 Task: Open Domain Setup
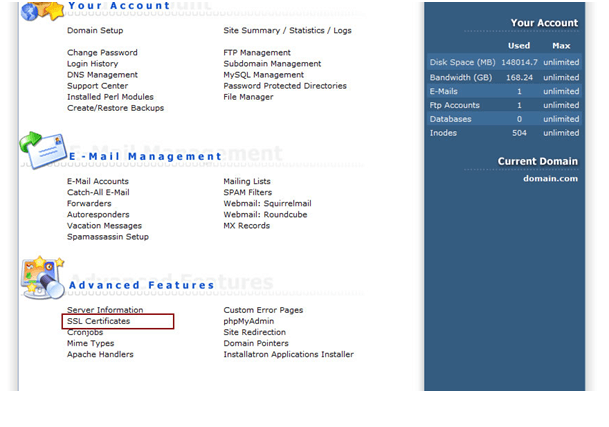tap(95, 30)
